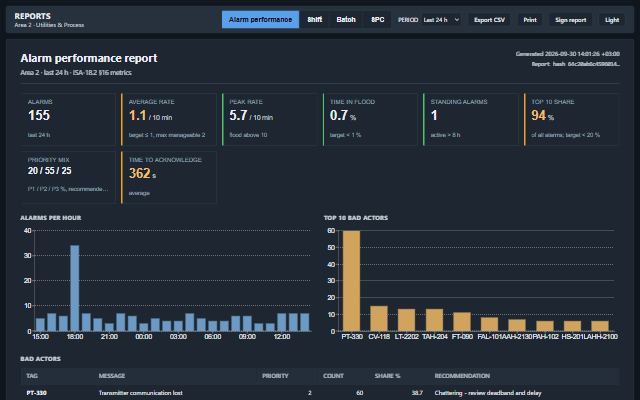Select the Average Rate 1.1 card
Screen dimensions: 640x400
(169, 120)
